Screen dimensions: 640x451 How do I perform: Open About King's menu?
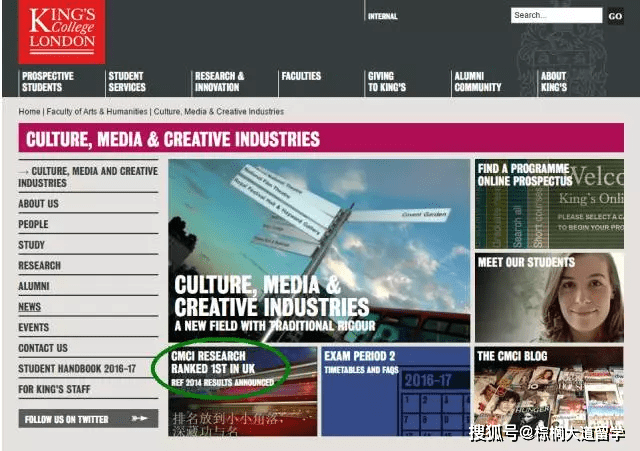point(554,82)
